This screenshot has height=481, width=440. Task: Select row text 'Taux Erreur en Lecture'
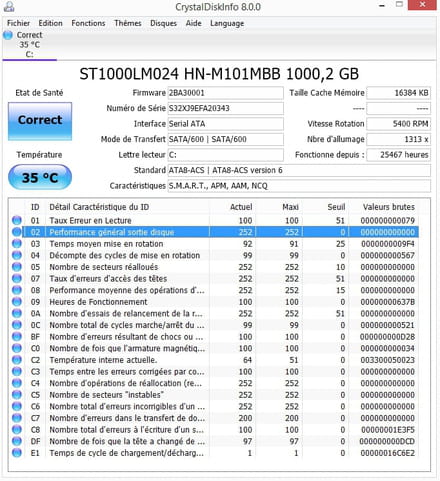[90, 220]
